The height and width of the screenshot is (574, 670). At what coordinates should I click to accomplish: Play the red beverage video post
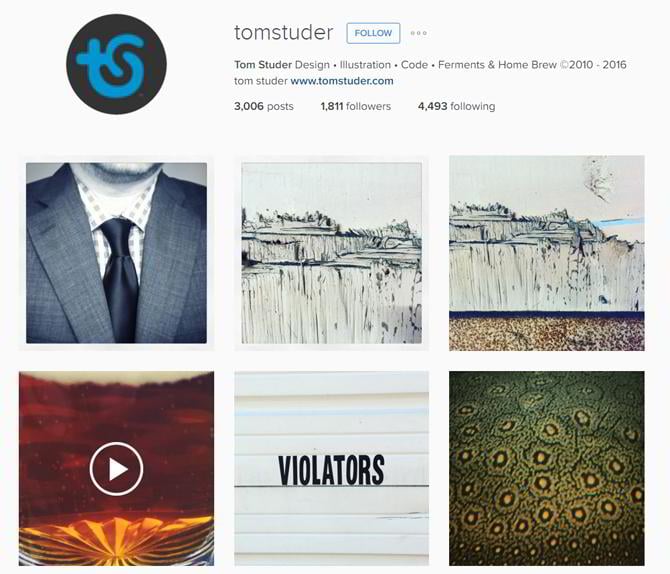click(x=116, y=469)
